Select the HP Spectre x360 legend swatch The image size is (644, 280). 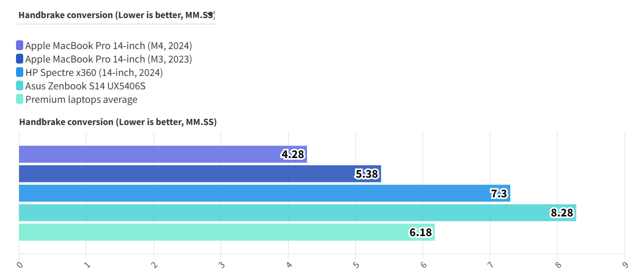(x=20, y=72)
